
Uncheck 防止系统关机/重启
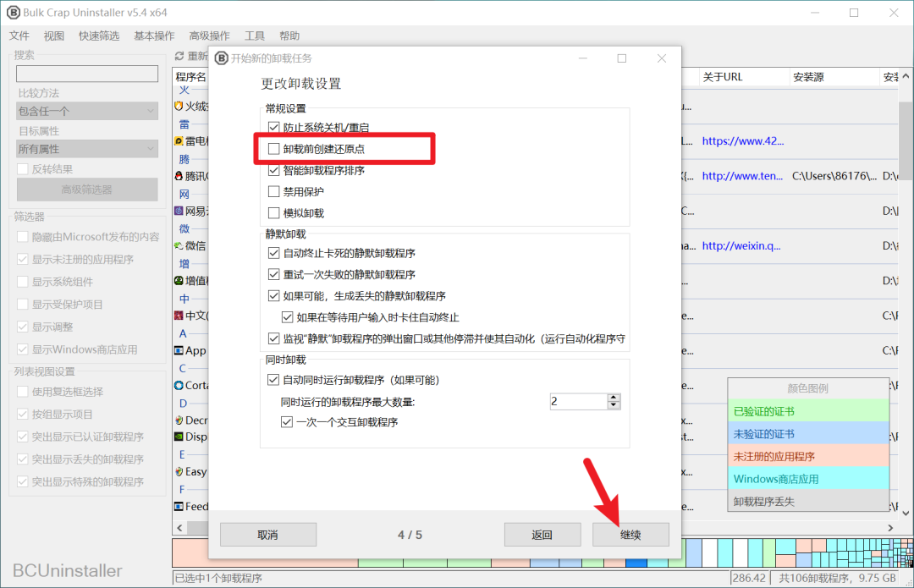pos(273,128)
